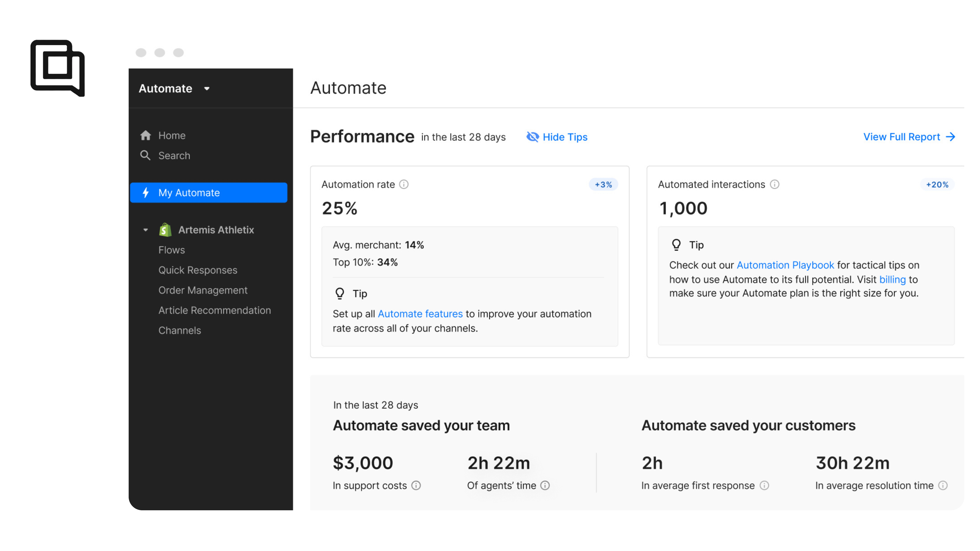The width and height of the screenshot is (980, 551).
Task: Open info icon next to Automated interactions
Action: 775,184
